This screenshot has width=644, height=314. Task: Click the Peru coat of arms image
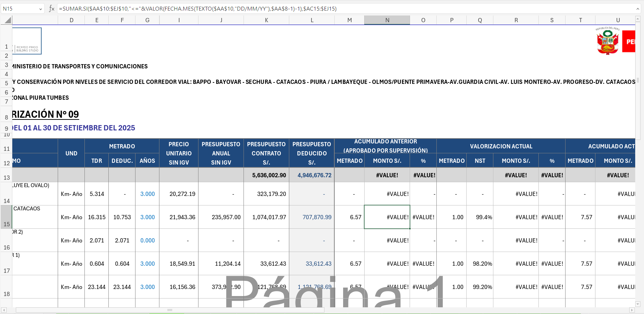click(x=607, y=41)
